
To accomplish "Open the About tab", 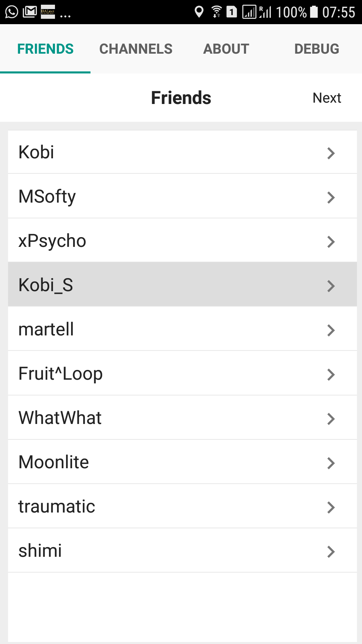I will pyautogui.click(x=226, y=49).
